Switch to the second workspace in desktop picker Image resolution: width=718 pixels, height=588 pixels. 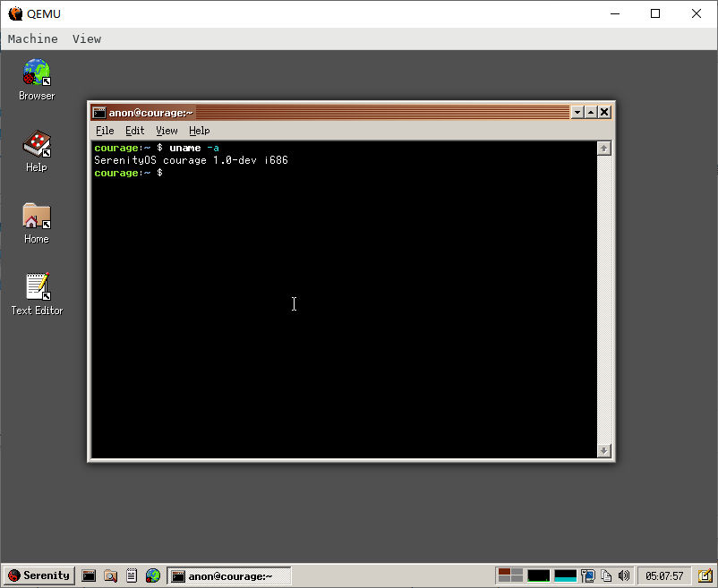tap(517, 572)
